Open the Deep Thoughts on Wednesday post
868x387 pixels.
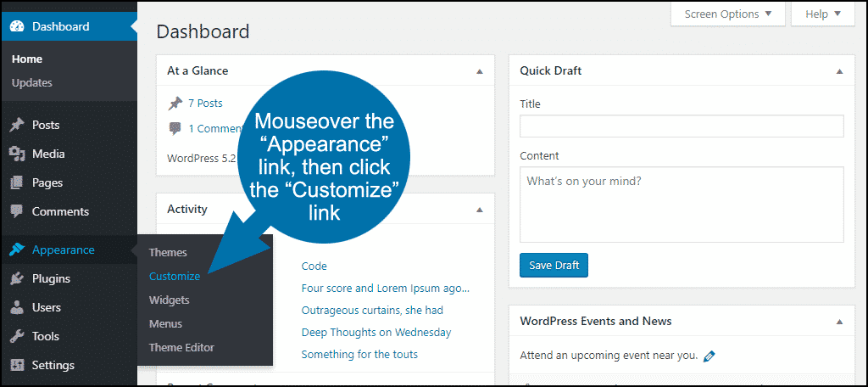pyautogui.click(x=376, y=333)
